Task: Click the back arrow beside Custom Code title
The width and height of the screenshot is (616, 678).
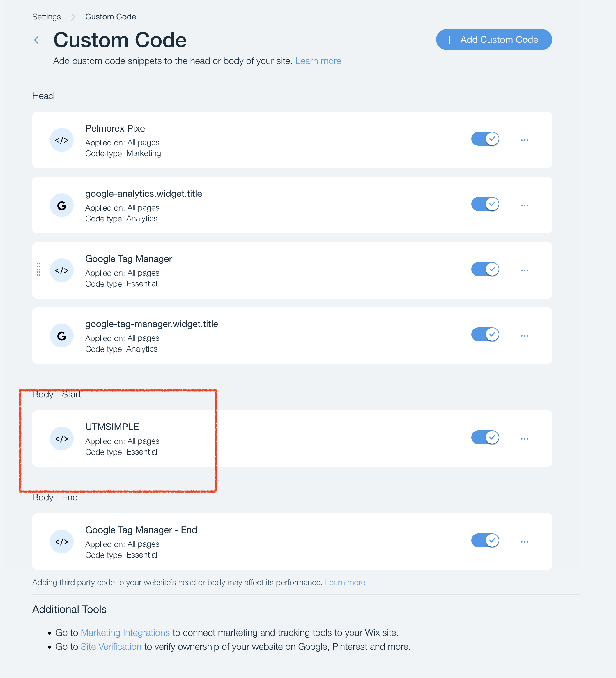Action: [x=37, y=40]
